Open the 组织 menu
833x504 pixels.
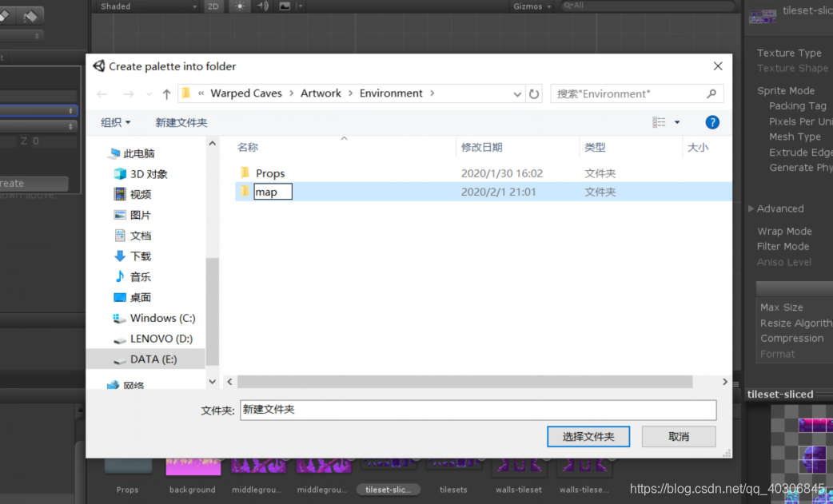pos(115,122)
